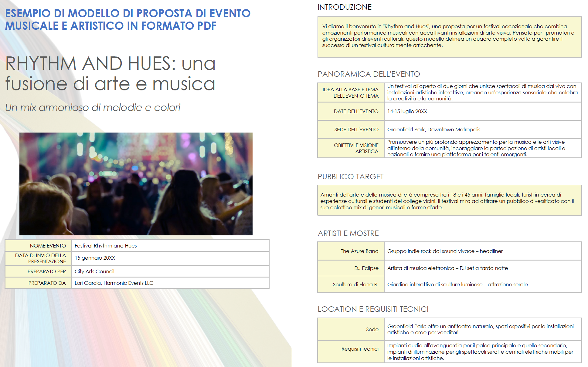Click subtitle 'Un mix armonioso di melodie e colori'

tap(93, 107)
